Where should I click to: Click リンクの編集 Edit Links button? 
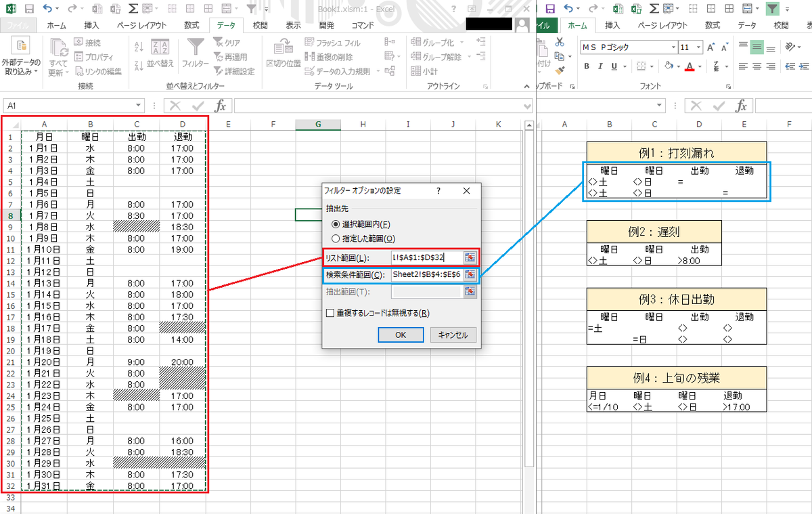pos(98,71)
